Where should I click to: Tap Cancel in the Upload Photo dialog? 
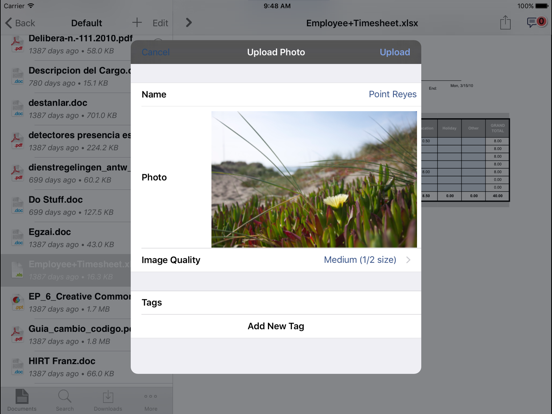click(156, 52)
